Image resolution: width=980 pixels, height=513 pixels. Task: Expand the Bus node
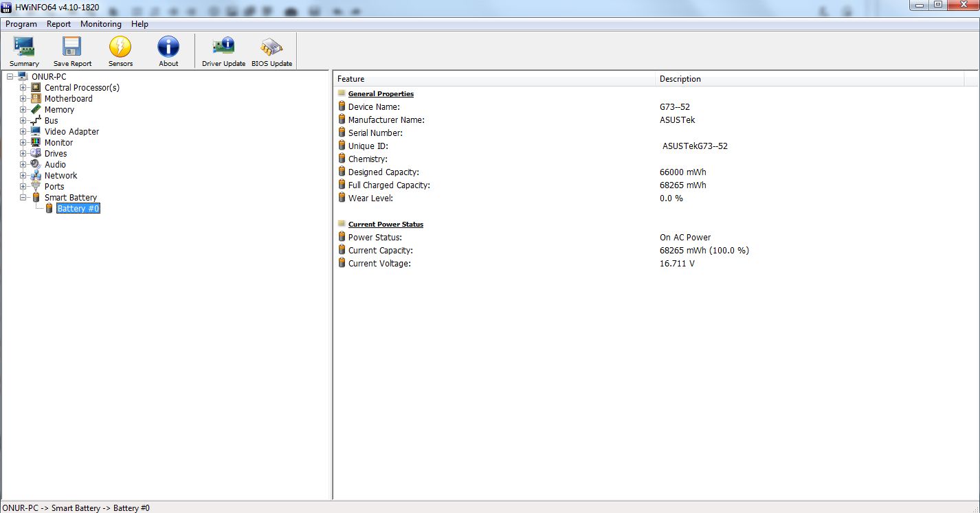(23, 120)
